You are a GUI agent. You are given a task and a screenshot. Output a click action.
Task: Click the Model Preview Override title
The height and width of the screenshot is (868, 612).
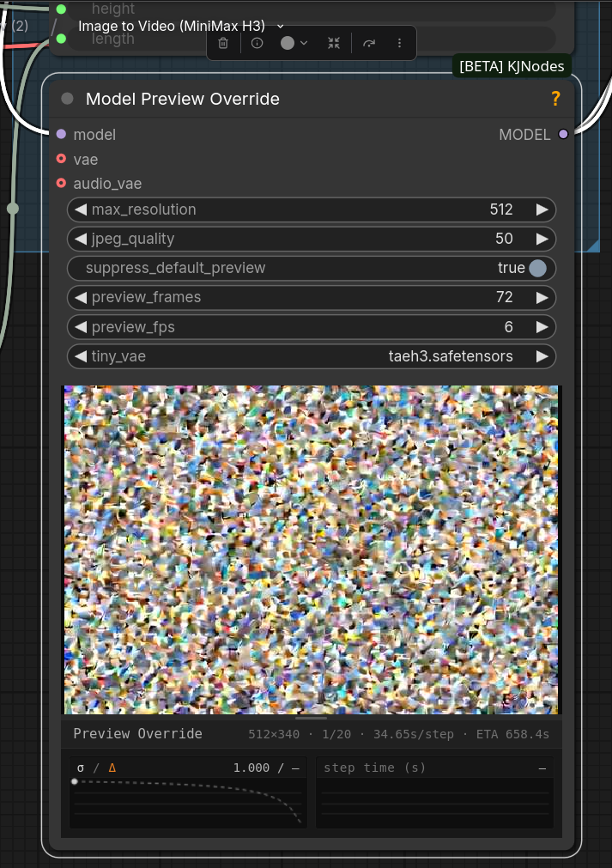click(x=183, y=99)
